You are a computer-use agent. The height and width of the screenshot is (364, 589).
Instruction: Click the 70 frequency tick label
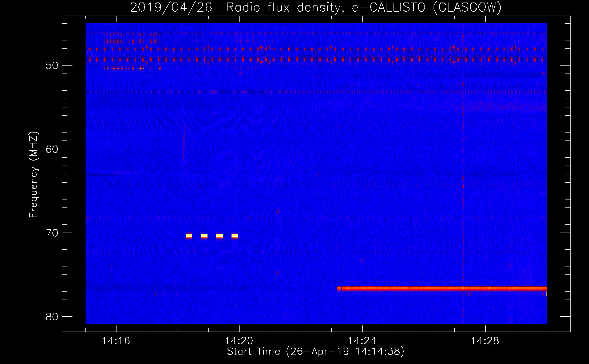coord(52,233)
